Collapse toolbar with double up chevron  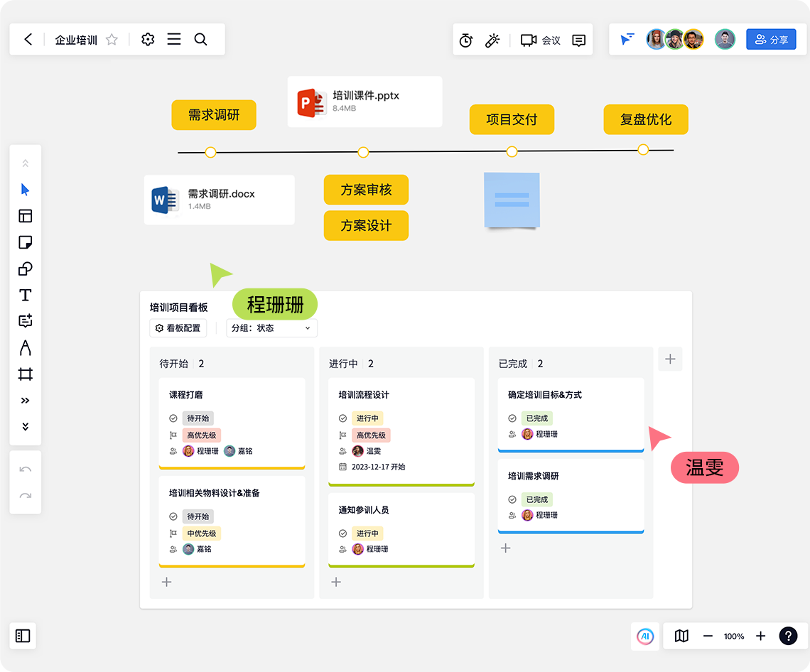26,163
